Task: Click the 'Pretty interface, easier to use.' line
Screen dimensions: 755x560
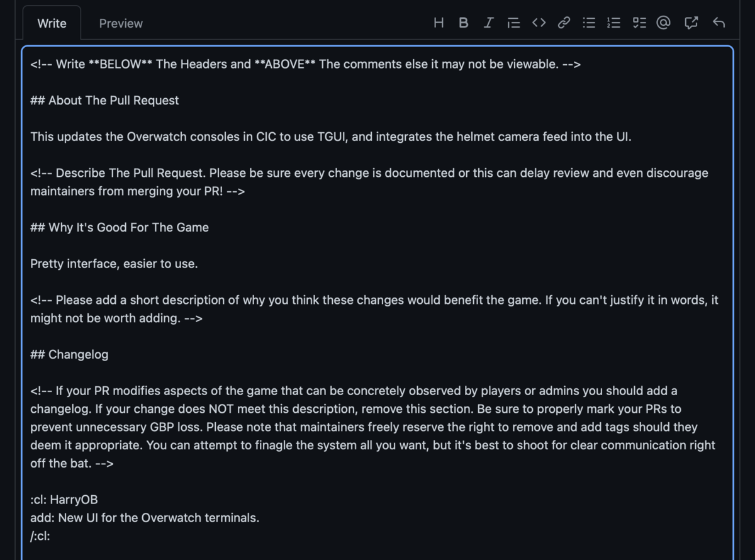Action: tap(114, 264)
